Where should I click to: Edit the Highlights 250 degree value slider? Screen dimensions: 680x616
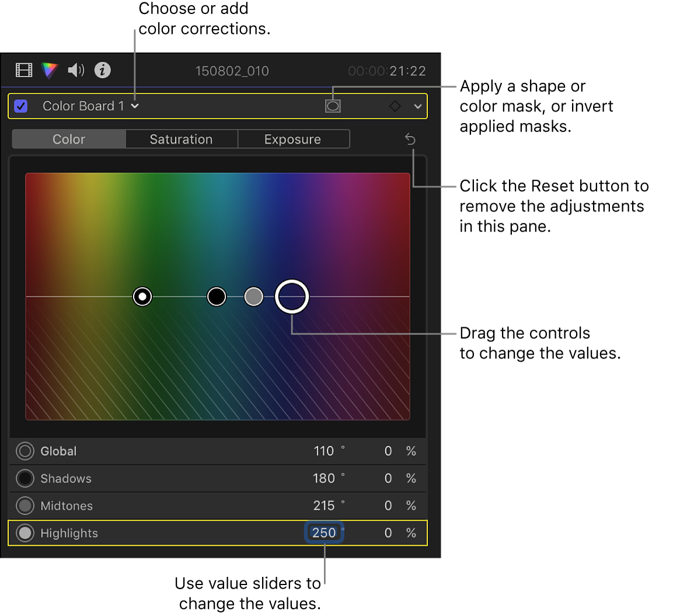point(324,533)
